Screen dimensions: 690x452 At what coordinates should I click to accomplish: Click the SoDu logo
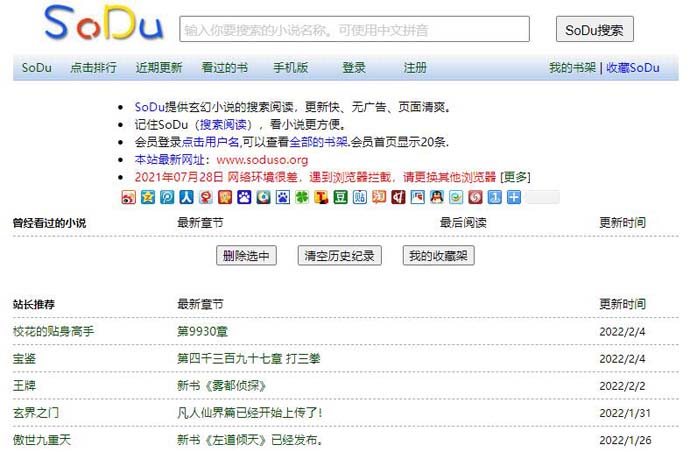click(104, 22)
